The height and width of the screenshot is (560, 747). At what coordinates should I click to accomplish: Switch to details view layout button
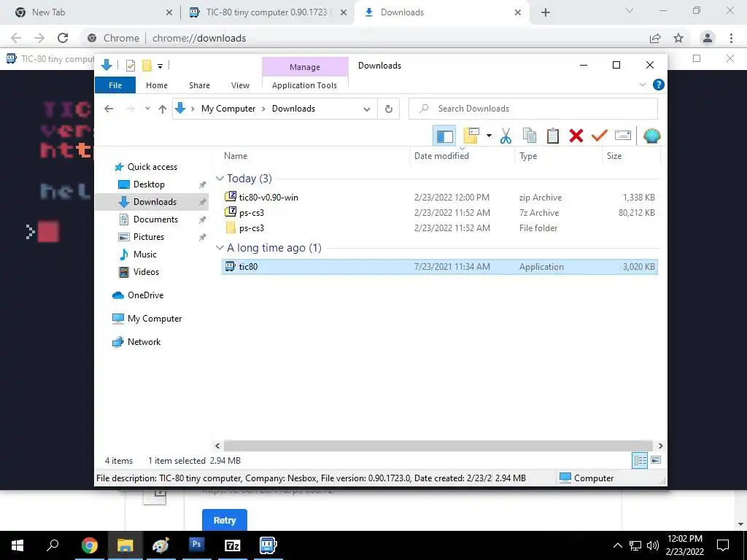pyautogui.click(x=640, y=461)
